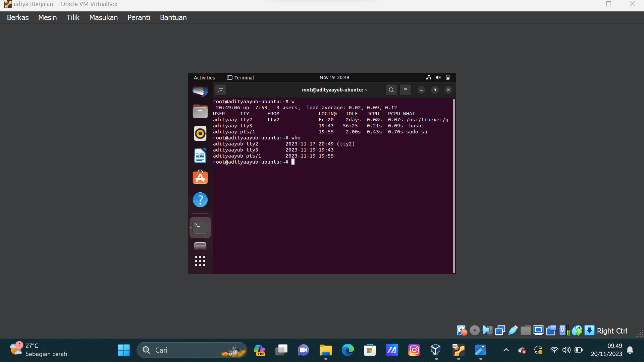Open the Masukan menu
The height and width of the screenshot is (362, 644).
click(x=103, y=17)
